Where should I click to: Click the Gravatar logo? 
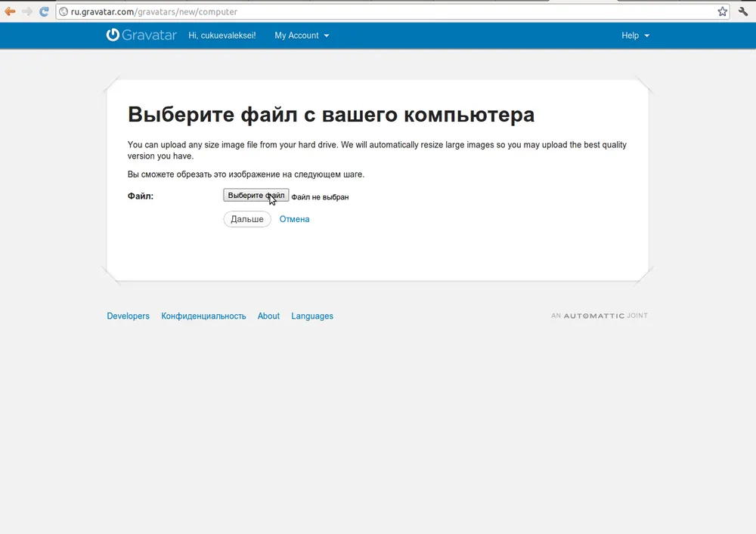point(141,35)
